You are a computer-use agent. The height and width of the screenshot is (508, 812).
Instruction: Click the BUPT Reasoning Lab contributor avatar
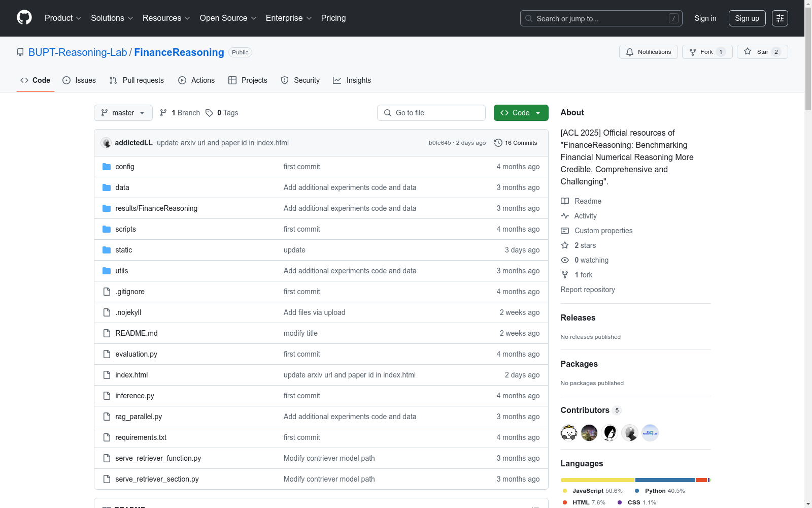pyautogui.click(x=650, y=433)
